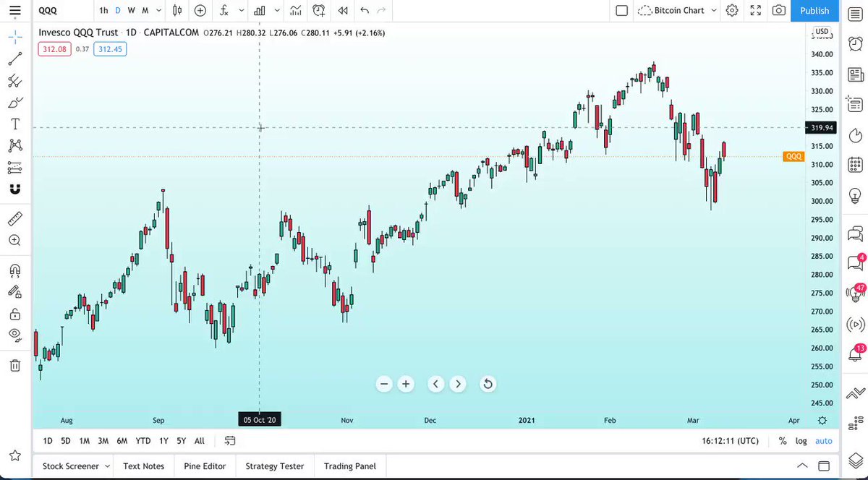Select the crosshair cursor tool
This screenshot has height=480, width=868.
[15, 36]
